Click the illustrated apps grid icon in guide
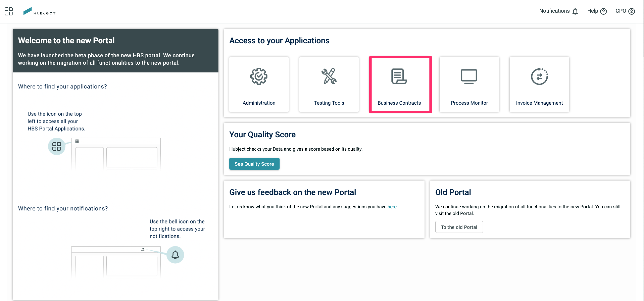 point(57,146)
